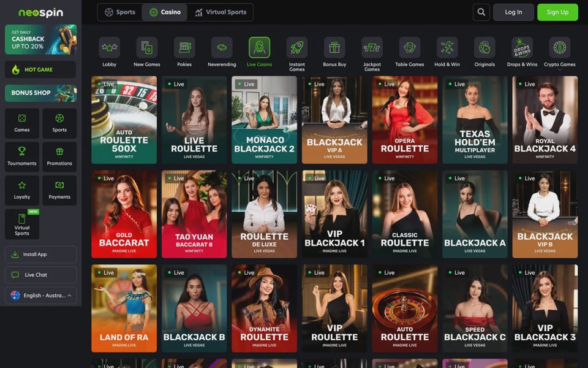The image size is (588, 368).
Task: Open the Tournaments trophy tile
Action: click(22, 156)
